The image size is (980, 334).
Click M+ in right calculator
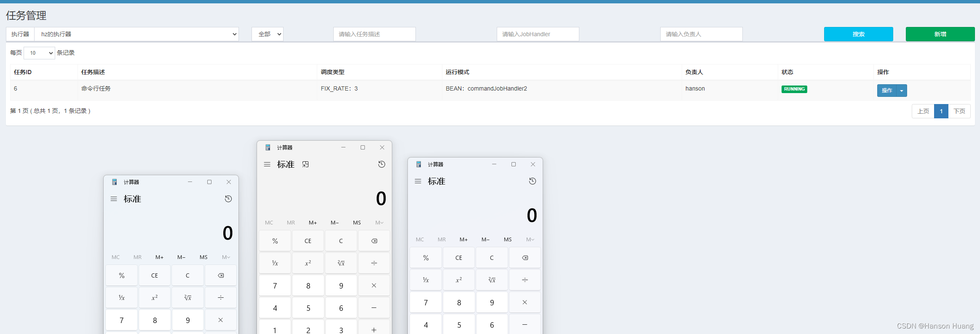pyautogui.click(x=464, y=240)
